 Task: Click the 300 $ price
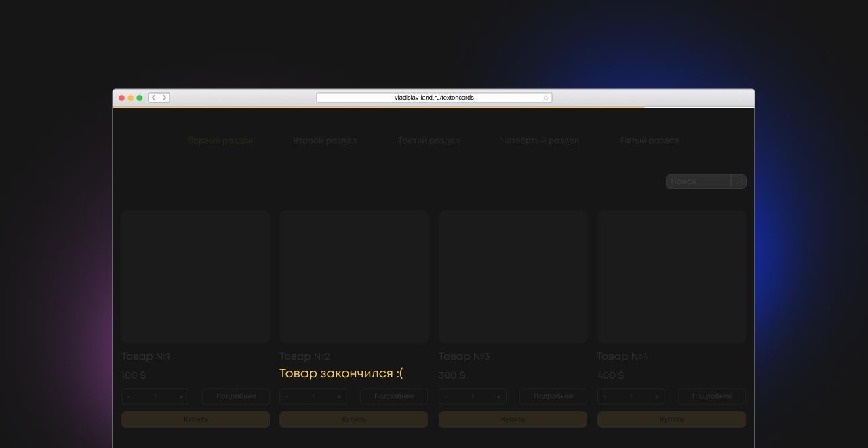click(452, 375)
